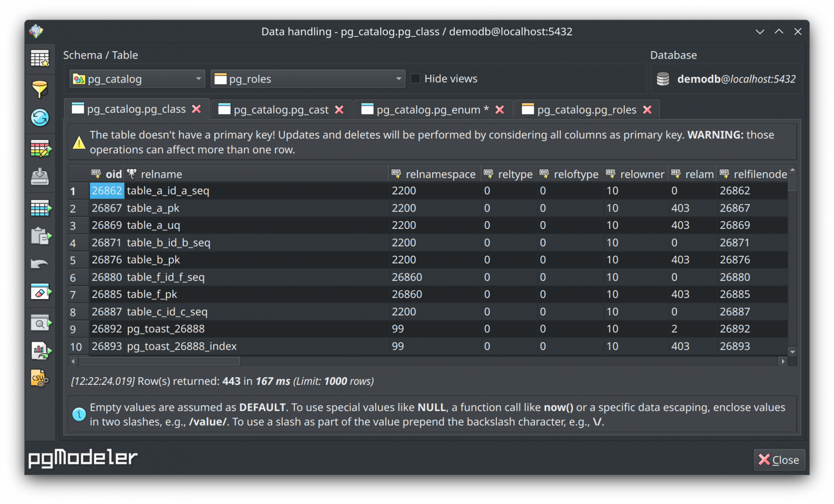Select the cell table_b_id_b_seq
This screenshot has width=834, height=504.
pyautogui.click(x=256, y=242)
